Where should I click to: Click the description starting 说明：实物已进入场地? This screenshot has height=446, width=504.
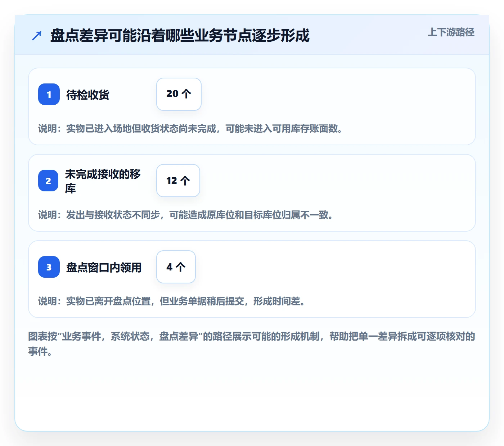(190, 128)
